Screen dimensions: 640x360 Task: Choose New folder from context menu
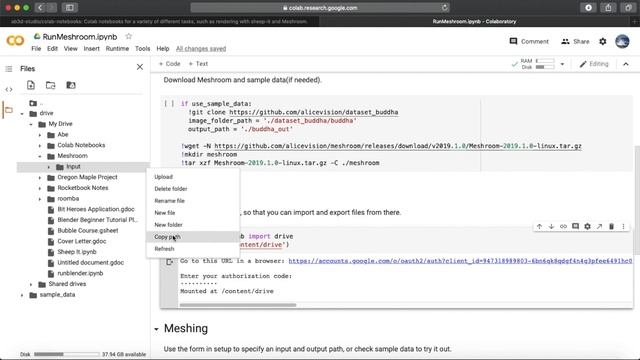pyautogui.click(x=193, y=225)
